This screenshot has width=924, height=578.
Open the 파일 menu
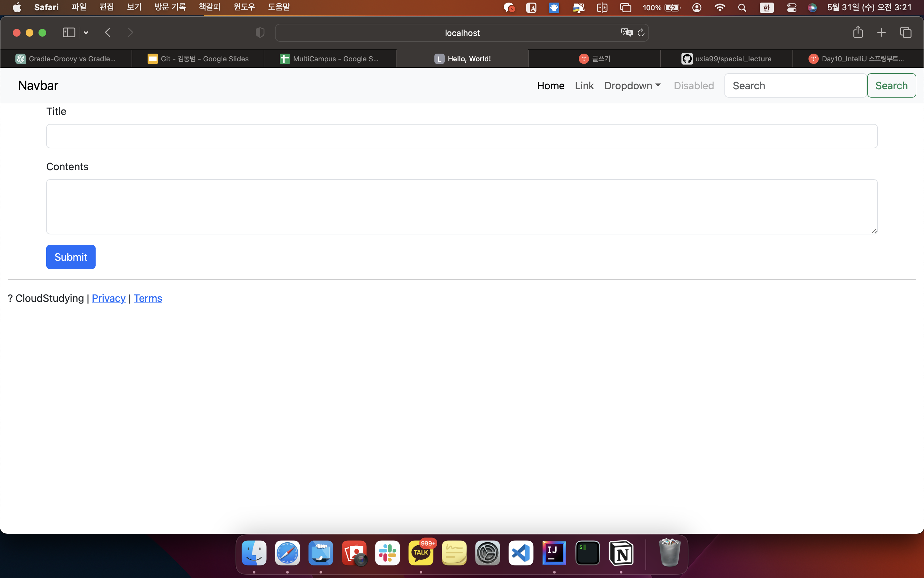(x=79, y=7)
